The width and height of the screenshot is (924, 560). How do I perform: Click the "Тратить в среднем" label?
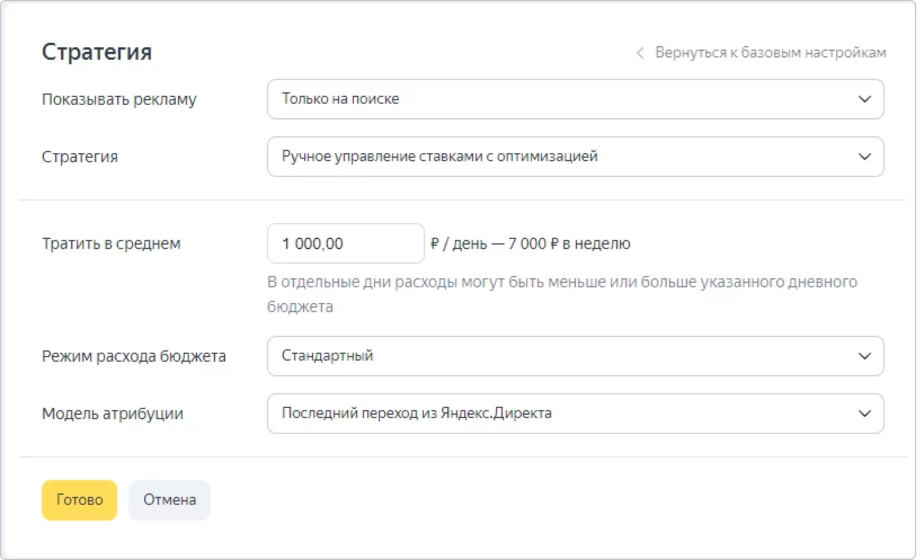coord(111,244)
